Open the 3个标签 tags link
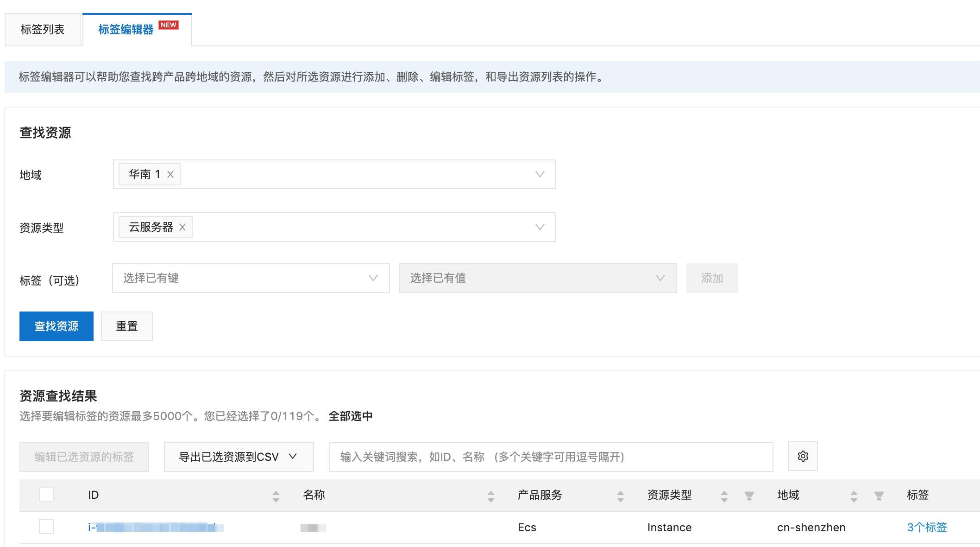Screen dimensions: 980x547 click(928, 527)
